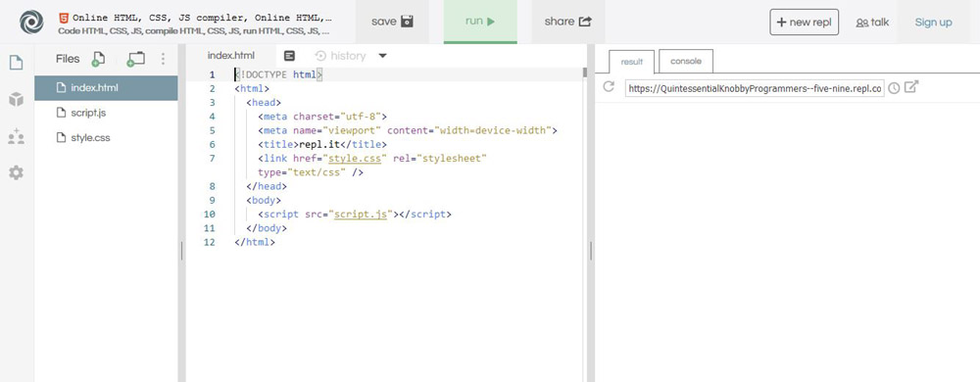Image resolution: width=980 pixels, height=382 pixels.
Task: Click the meta charset line
Action: [321, 117]
